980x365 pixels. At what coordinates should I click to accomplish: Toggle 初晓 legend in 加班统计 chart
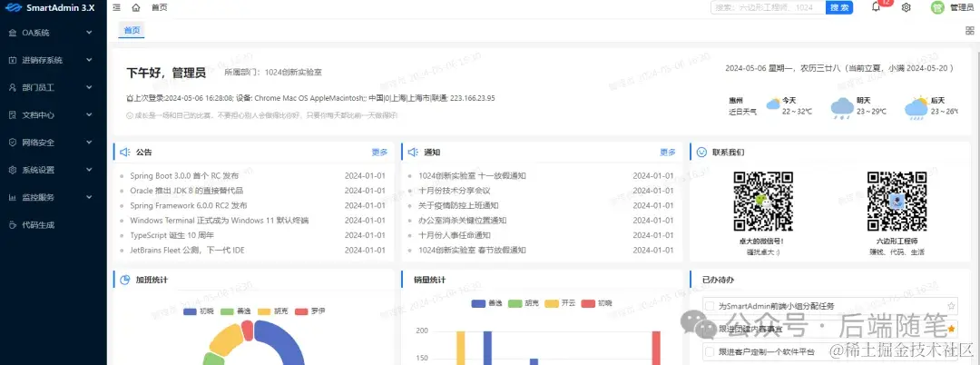pyautogui.click(x=199, y=311)
